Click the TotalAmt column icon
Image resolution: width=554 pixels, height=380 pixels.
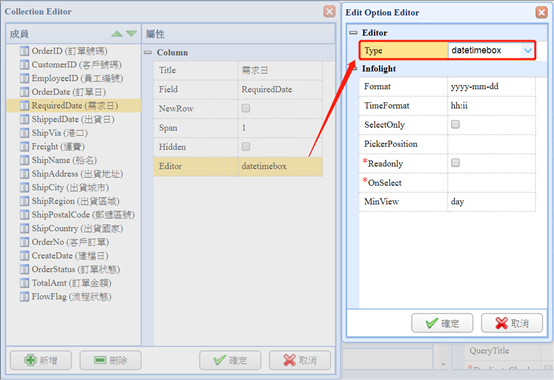click(24, 283)
